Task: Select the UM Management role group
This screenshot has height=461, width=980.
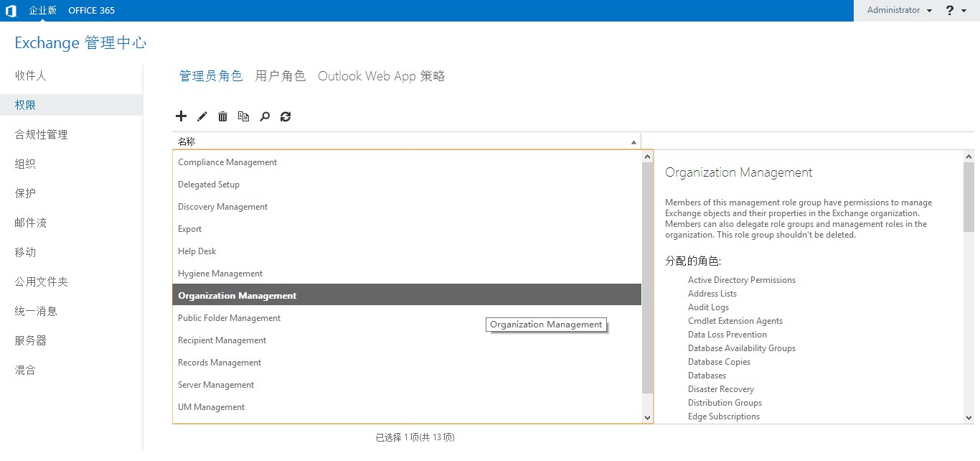Action: coord(407,407)
